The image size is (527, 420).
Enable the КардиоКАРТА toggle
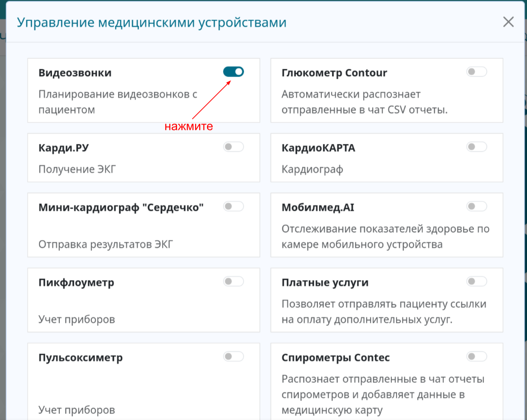pos(476,147)
